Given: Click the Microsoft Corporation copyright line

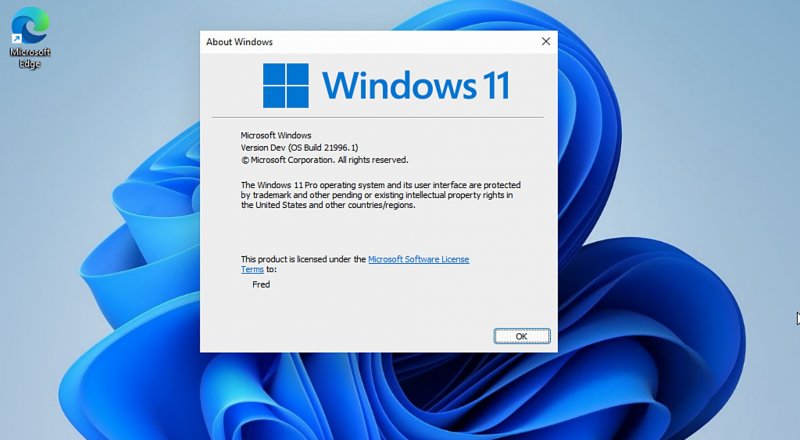Looking at the screenshot, I should pyautogui.click(x=324, y=160).
